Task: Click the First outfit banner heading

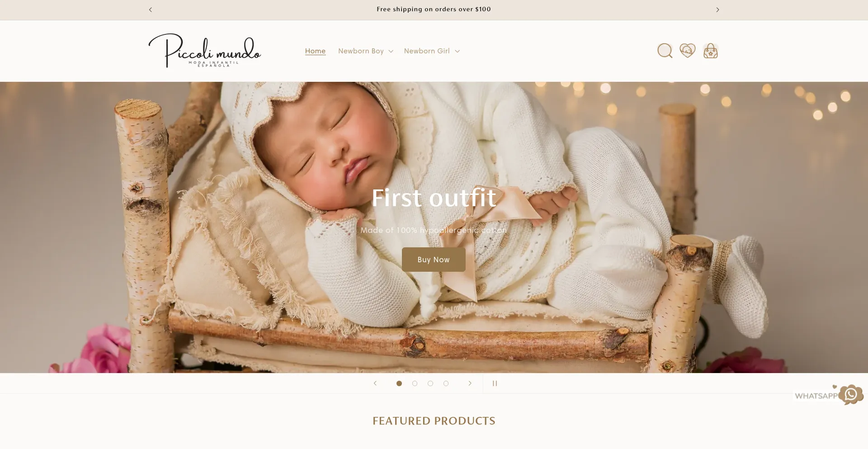Action: point(434,198)
